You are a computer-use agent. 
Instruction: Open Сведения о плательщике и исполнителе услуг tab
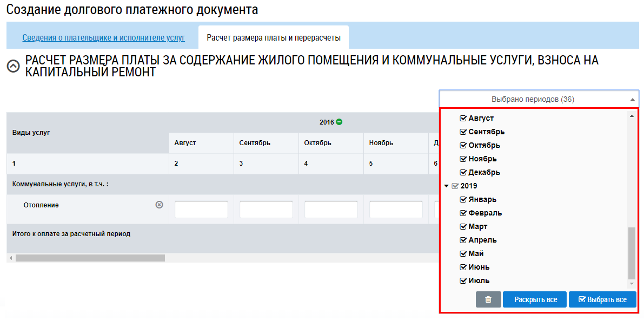pyautogui.click(x=103, y=38)
